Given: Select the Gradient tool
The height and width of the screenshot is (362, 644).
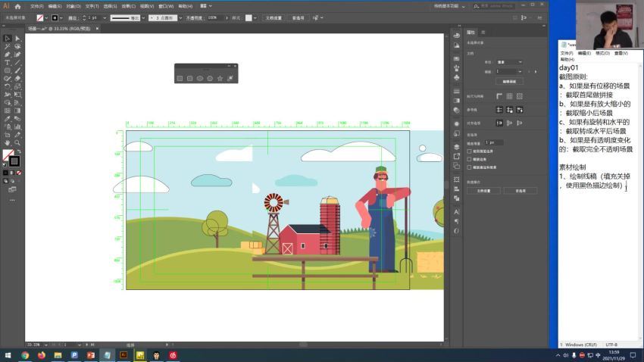Looking at the screenshot, I should (17, 111).
